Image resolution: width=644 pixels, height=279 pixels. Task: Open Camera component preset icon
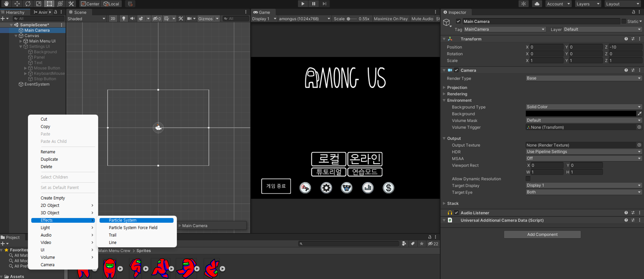coord(633,70)
